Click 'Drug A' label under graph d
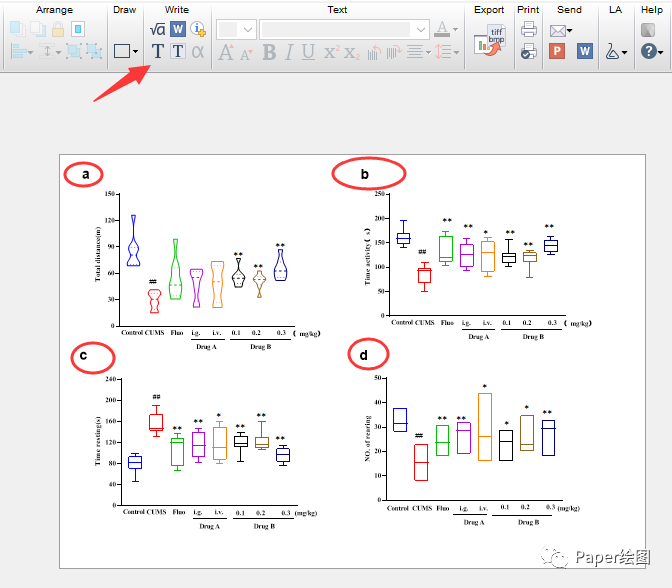The image size is (672, 588). click(x=474, y=522)
